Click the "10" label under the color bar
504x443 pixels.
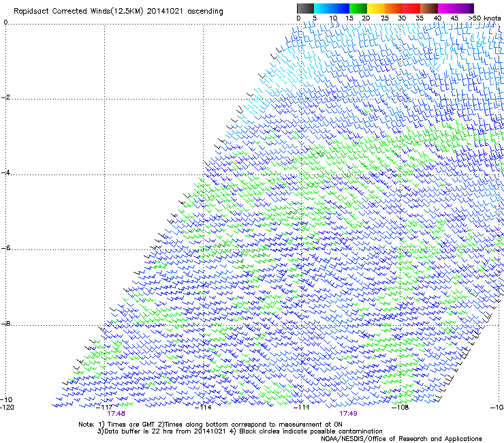(333, 18)
